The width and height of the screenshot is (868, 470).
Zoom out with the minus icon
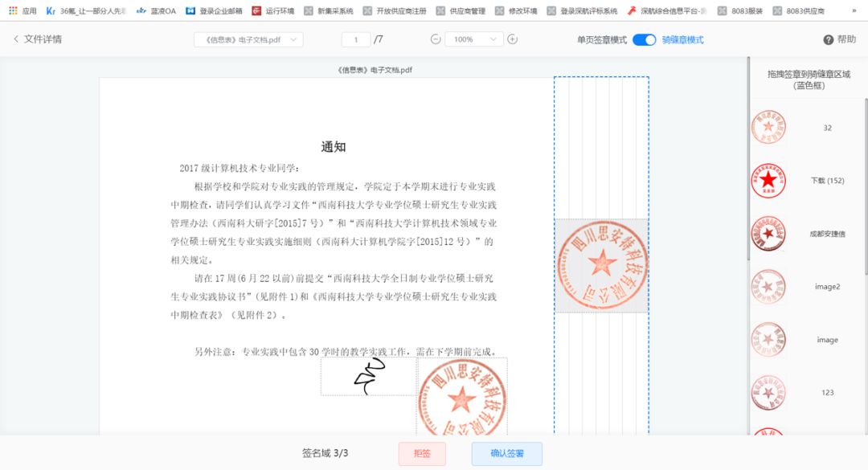[x=434, y=38]
